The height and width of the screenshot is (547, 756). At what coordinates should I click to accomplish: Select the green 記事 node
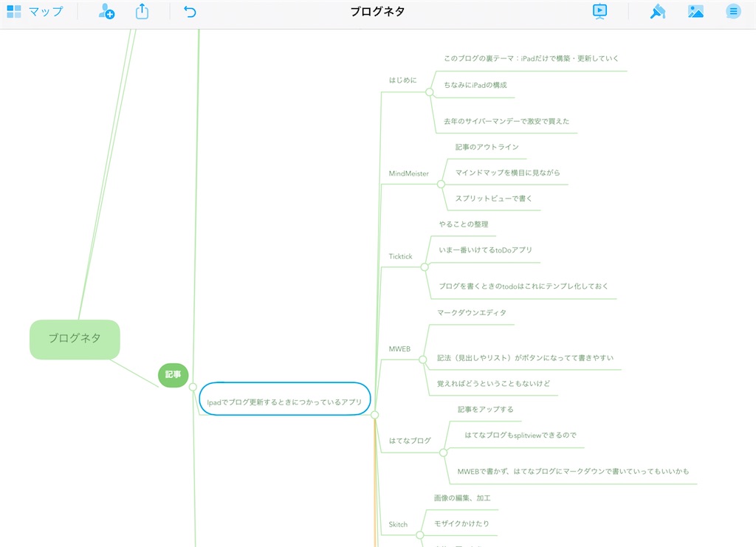point(173,375)
